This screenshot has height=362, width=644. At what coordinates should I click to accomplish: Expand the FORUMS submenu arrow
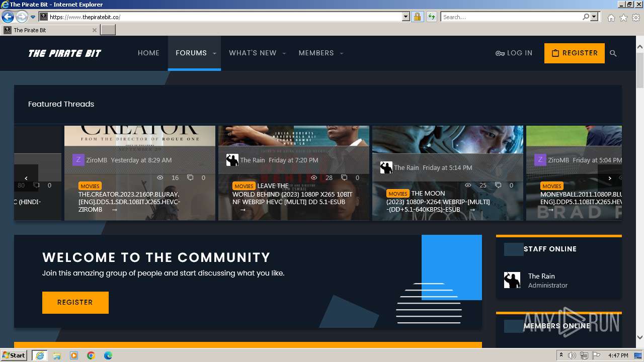[214, 53]
